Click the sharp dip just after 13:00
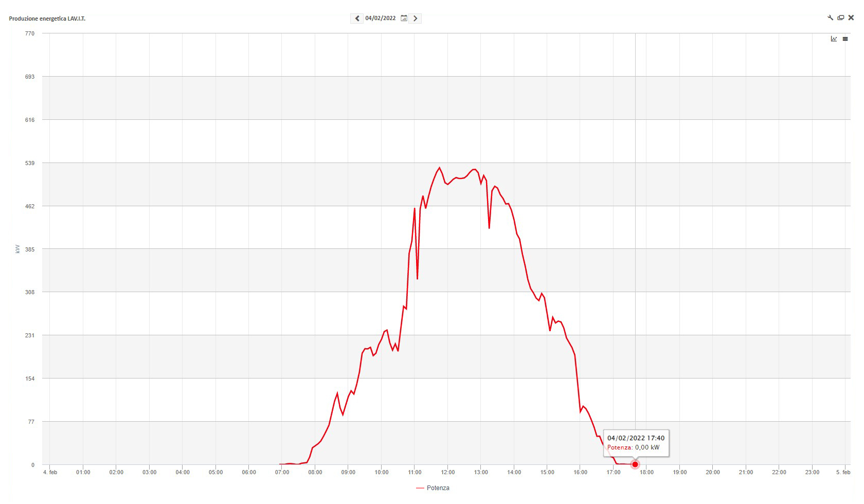Viewport: 864px width, 504px height. 489,227
